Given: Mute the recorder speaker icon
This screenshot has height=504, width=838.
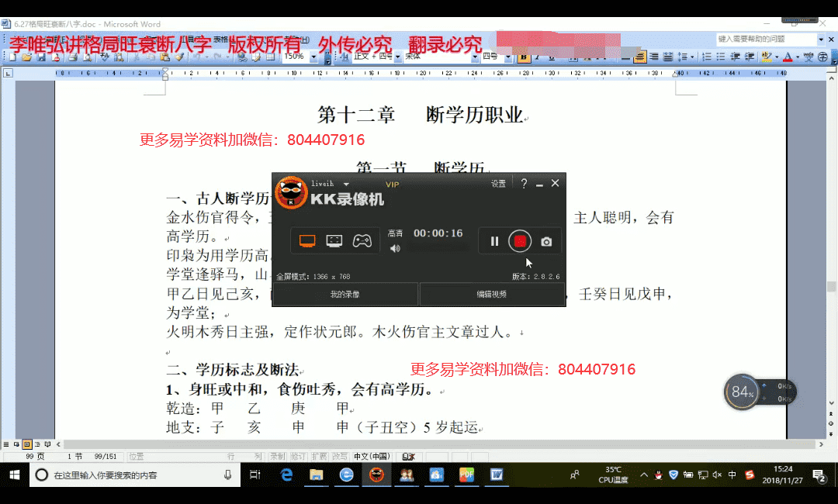Looking at the screenshot, I should click(396, 249).
